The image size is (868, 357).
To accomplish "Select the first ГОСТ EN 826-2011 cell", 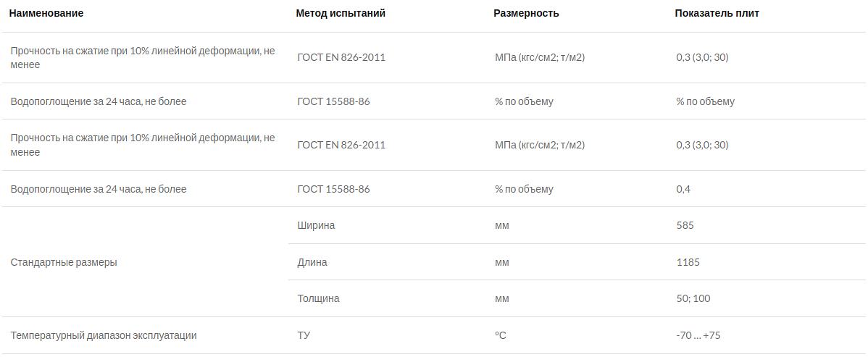I will [x=341, y=57].
